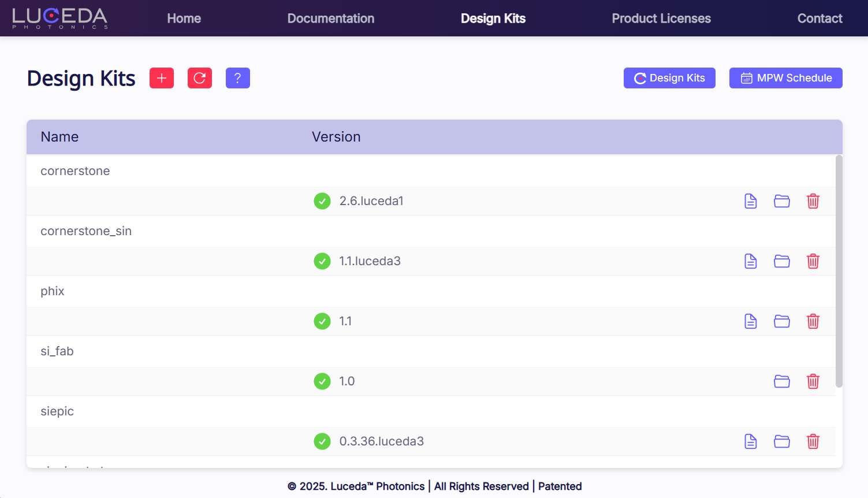
Task: Open documentation file for cornerstone 2.6.luceda1
Action: pyautogui.click(x=750, y=201)
